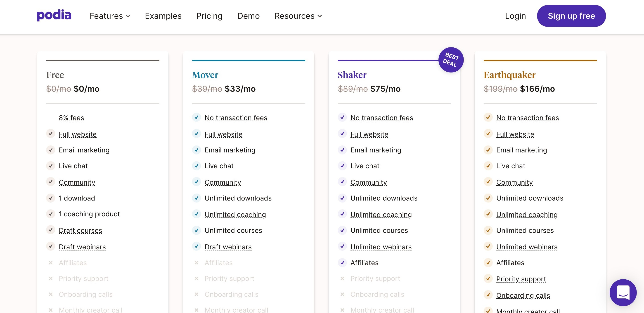The image size is (644, 313).
Task: Click the checkmark beside Mover Draft webinars
Action: 197,246
